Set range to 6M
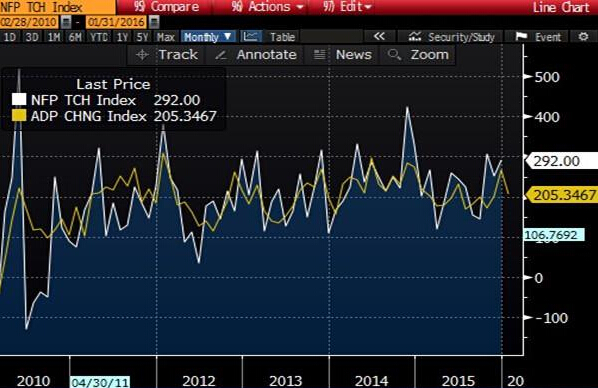 pos(75,37)
